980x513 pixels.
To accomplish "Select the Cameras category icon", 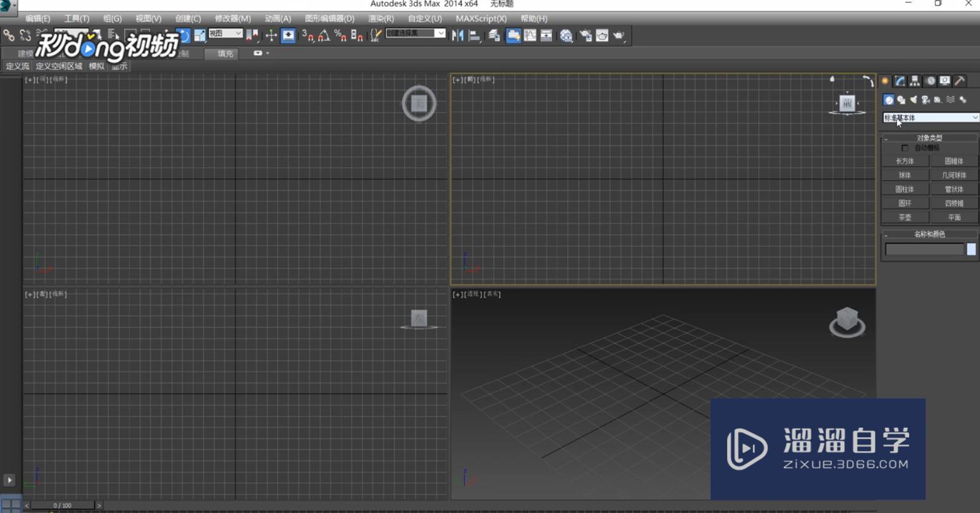I will click(927, 100).
